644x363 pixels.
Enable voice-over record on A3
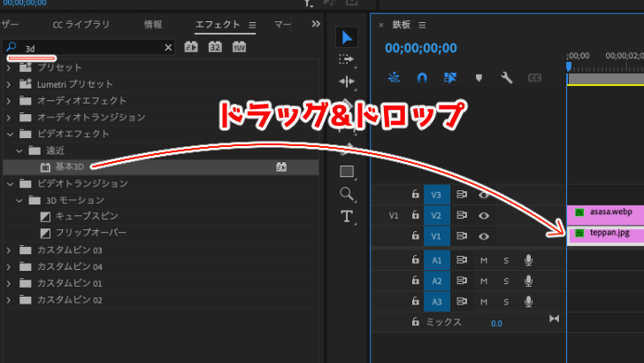(x=529, y=301)
